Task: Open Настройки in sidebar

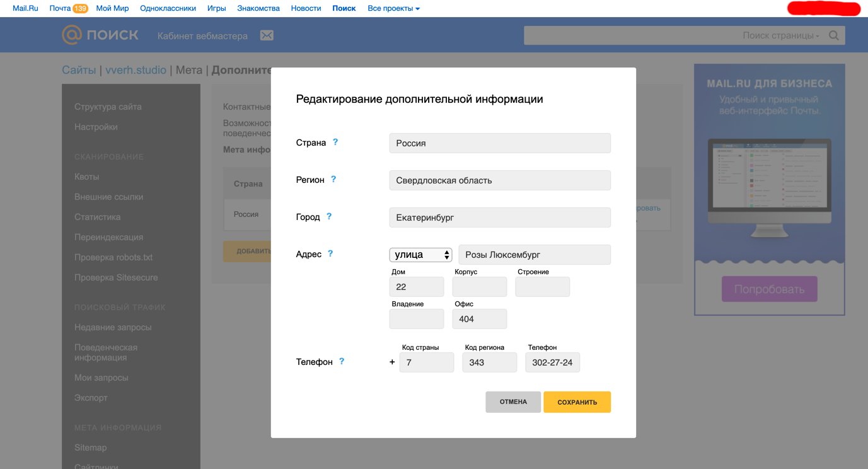Action: tap(96, 127)
